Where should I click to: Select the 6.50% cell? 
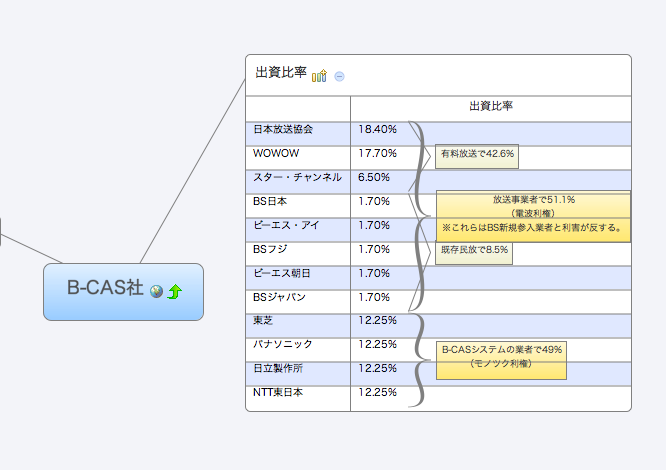374,177
